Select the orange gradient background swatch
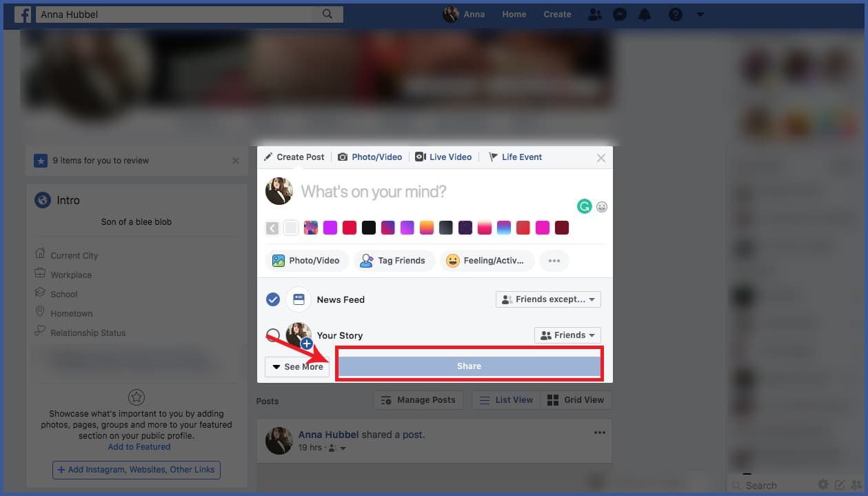868x496 pixels. (427, 228)
